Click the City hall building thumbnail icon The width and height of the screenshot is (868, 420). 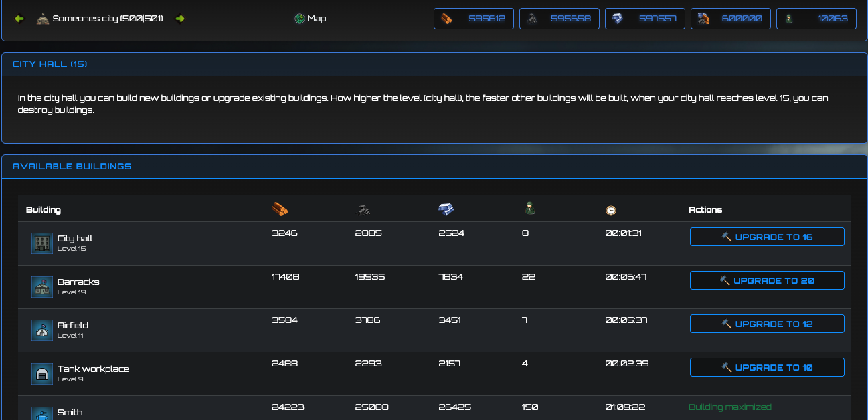41,243
